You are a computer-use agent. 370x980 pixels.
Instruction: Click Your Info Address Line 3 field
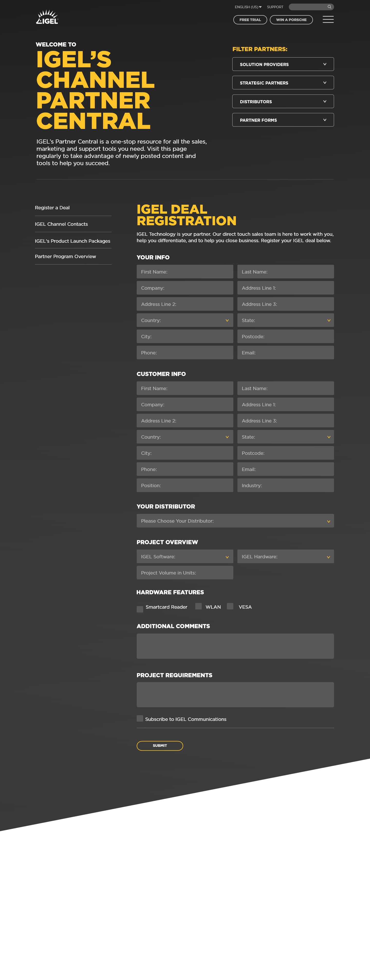click(x=285, y=304)
